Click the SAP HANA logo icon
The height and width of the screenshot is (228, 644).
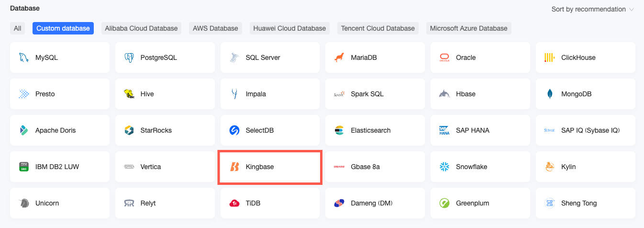click(444, 130)
